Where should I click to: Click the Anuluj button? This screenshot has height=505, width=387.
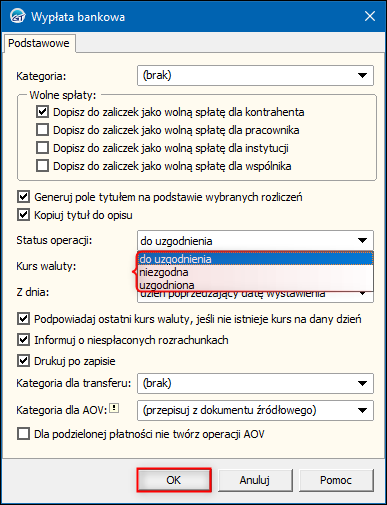[255, 480]
